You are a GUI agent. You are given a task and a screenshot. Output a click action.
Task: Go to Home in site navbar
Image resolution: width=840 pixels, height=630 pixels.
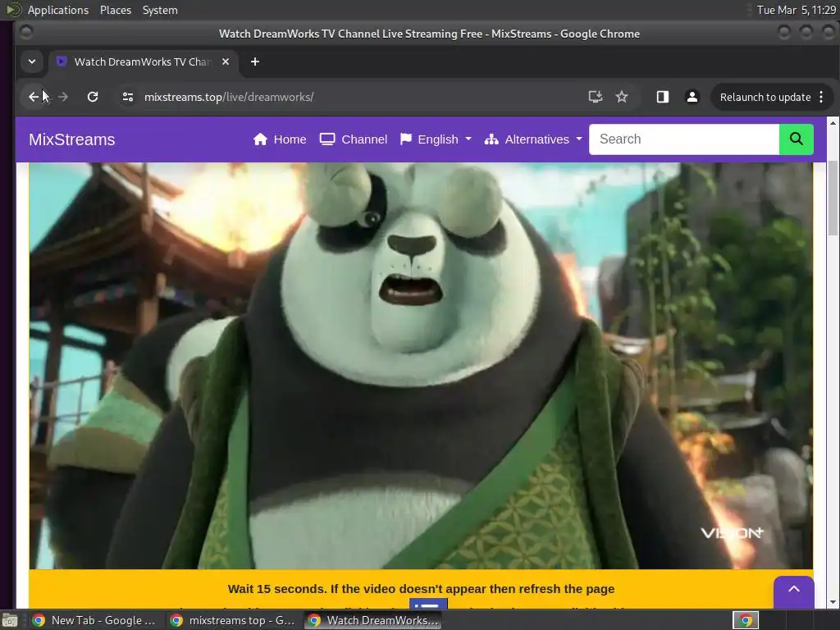[280, 139]
